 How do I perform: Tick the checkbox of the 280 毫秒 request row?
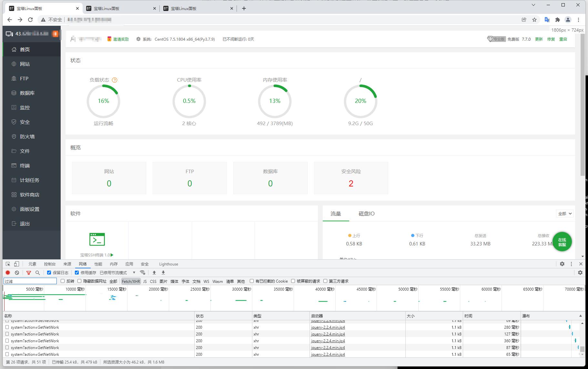[x=7, y=327]
